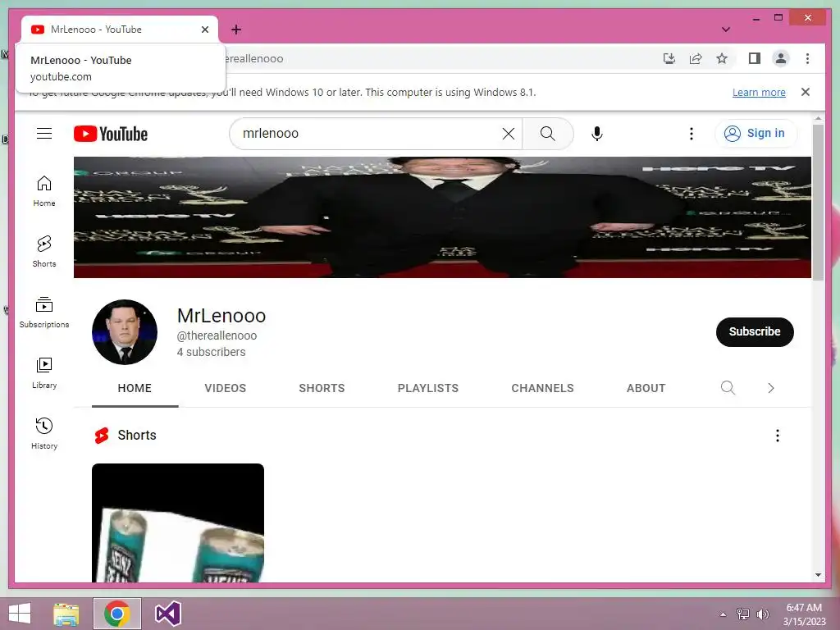Open the YouTube hamburger guide menu
840x630 pixels.
click(x=44, y=134)
